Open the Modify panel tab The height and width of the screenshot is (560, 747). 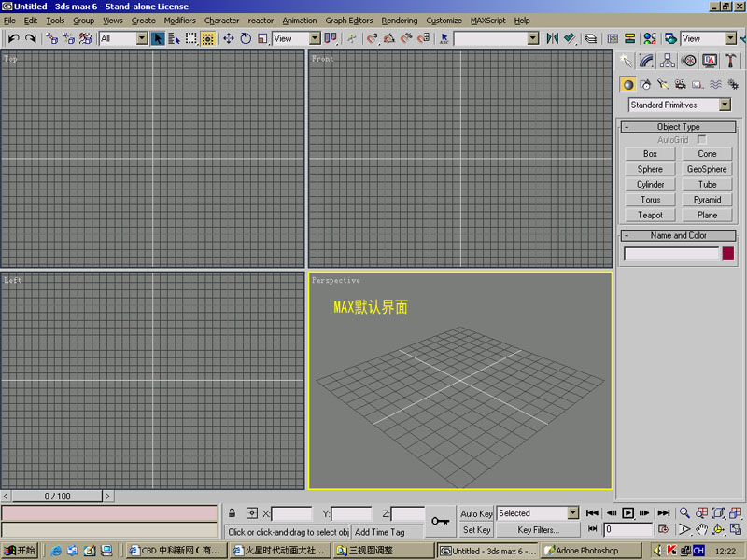646,61
